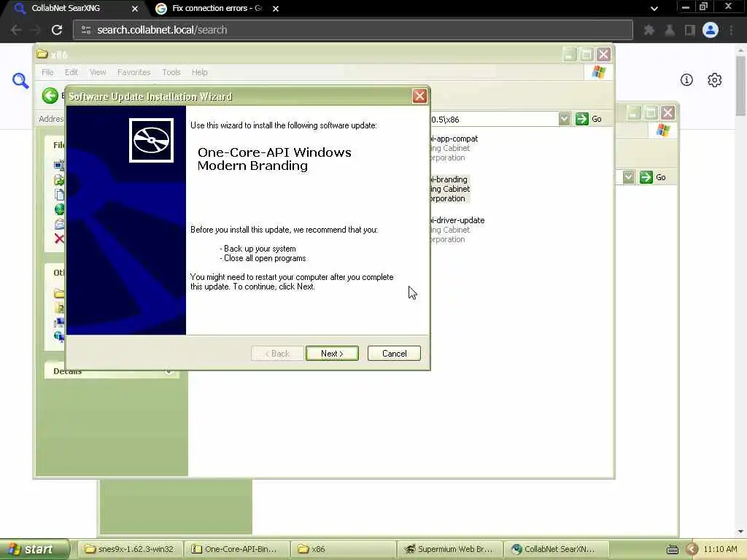The height and width of the screenshot is (560, 747).
Task: Open View menu in x86 window
Action: [98, 72]
